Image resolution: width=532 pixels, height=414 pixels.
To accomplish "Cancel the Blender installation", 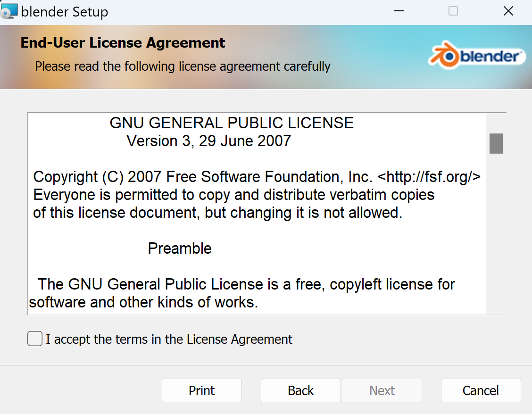I will point(481,390).
